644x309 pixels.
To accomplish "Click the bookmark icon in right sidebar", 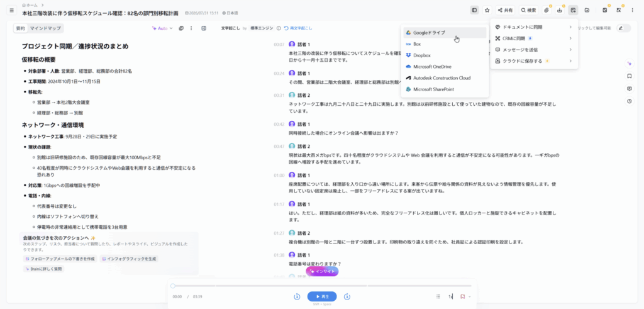I will click(x=629, y=76).
